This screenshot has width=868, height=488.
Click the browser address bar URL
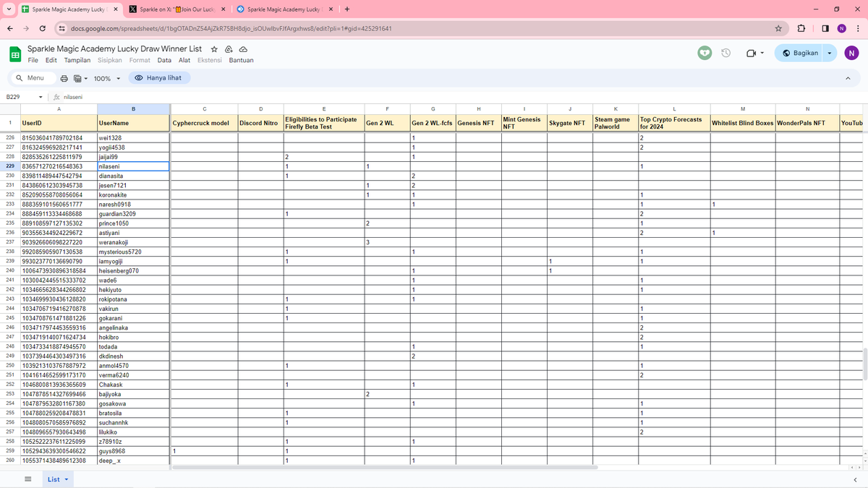pyautogui.click(x=231, y=28)
